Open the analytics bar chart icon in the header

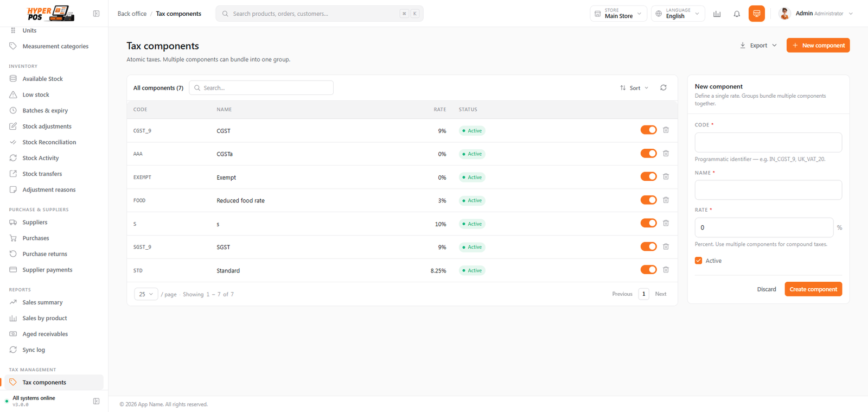click(717, 14)
